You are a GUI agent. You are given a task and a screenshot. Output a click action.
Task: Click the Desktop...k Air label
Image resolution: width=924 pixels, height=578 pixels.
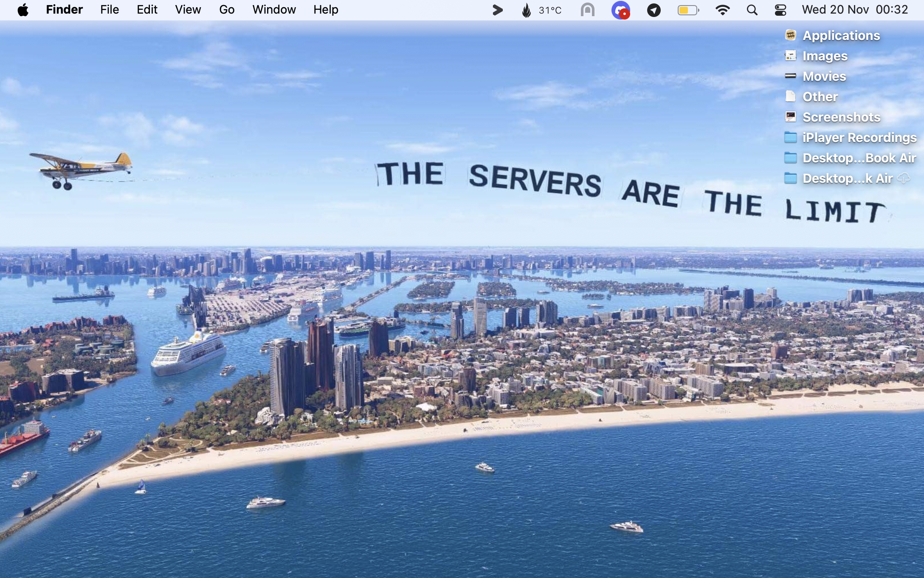[848, 178]
